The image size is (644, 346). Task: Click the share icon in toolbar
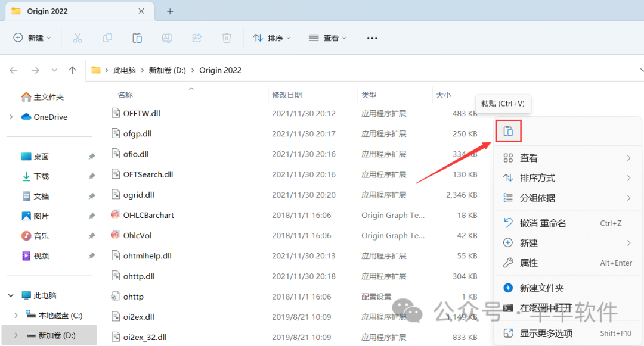click(197, 38)
